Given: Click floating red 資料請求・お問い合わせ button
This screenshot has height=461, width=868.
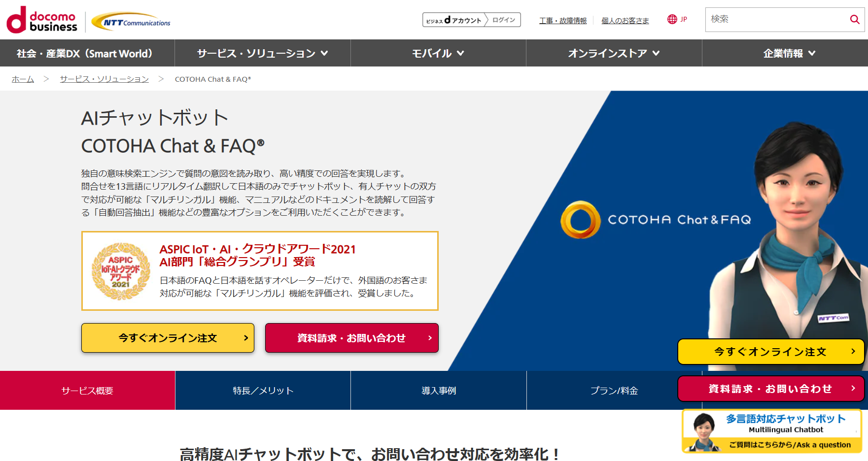Looking at the screenshot, I should pyautogui.click(x=771, y=389).
